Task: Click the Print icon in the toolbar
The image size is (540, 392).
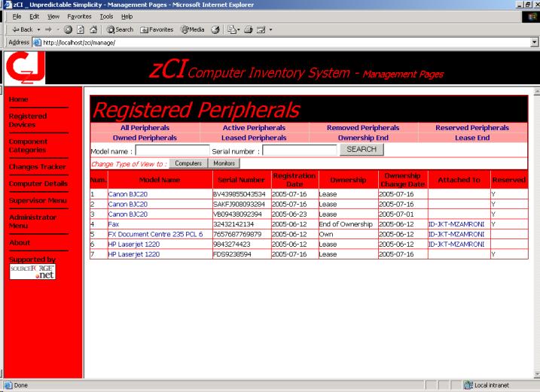Action: click(x=249, y=29)
